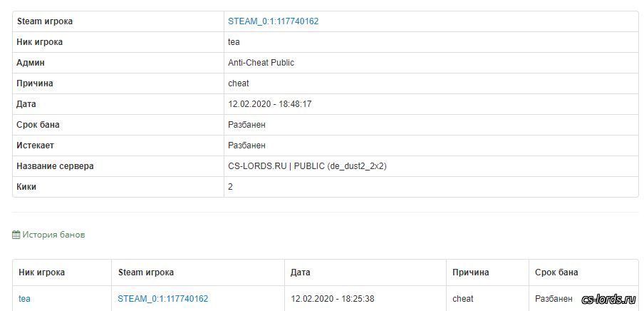Select the Дата column header in history

pos(300,272)
